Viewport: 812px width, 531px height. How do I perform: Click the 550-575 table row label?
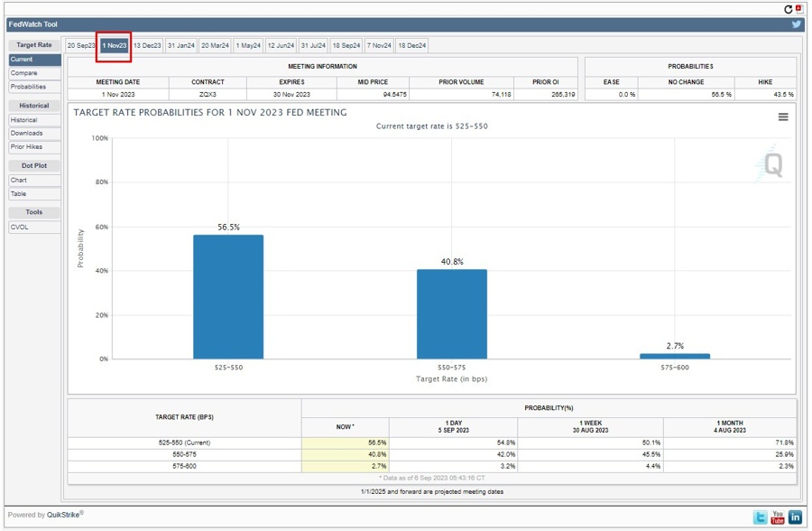[184, 454]
